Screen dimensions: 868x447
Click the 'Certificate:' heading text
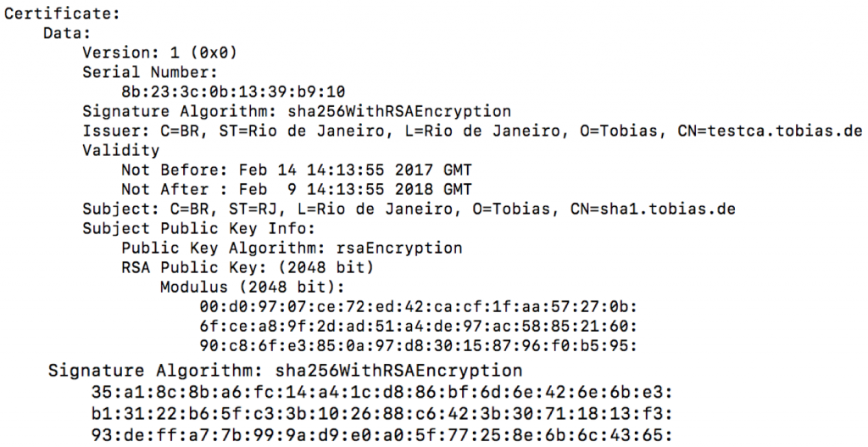pyautogui.click(x=62, y=14)
